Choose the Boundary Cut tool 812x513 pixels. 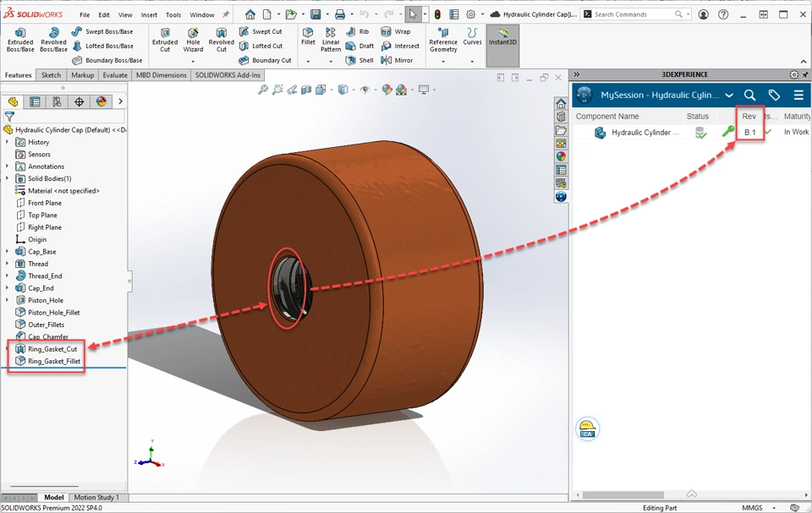pyautogui.click(x=265, y=61)
